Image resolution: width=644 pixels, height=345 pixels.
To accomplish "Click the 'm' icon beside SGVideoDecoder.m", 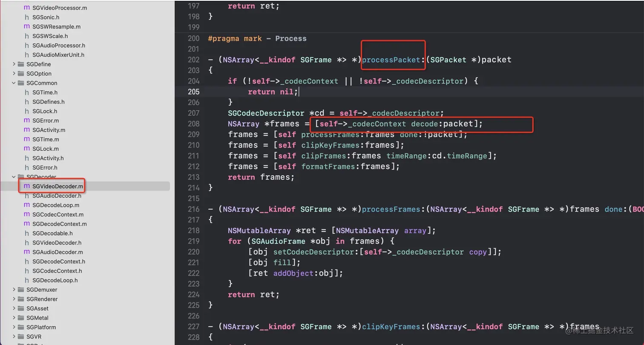I will click(27, 186).
